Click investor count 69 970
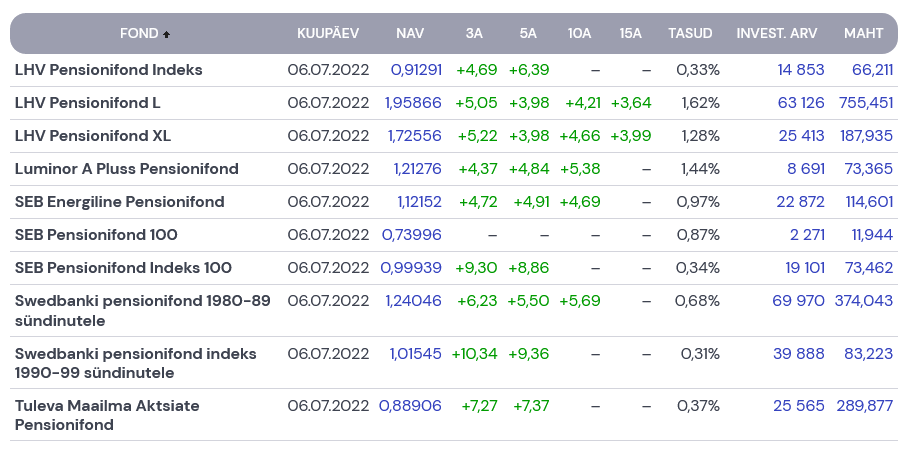 (x=799, y=302)
